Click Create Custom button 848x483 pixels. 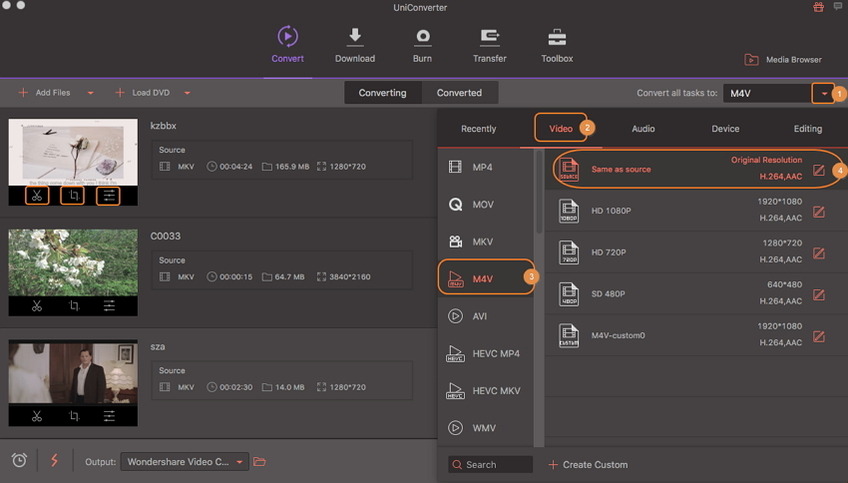(588, 465)
